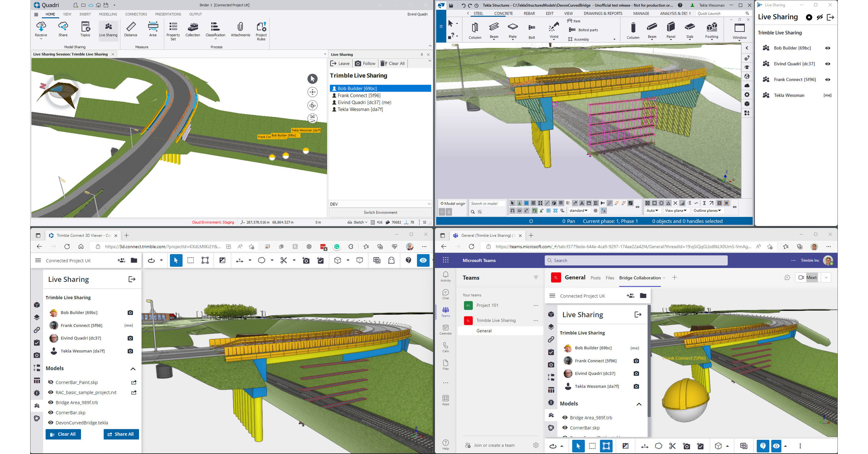Open the Posts tab in Teams General channel
The width and height of the screenshot is (868, 454).
595,277
